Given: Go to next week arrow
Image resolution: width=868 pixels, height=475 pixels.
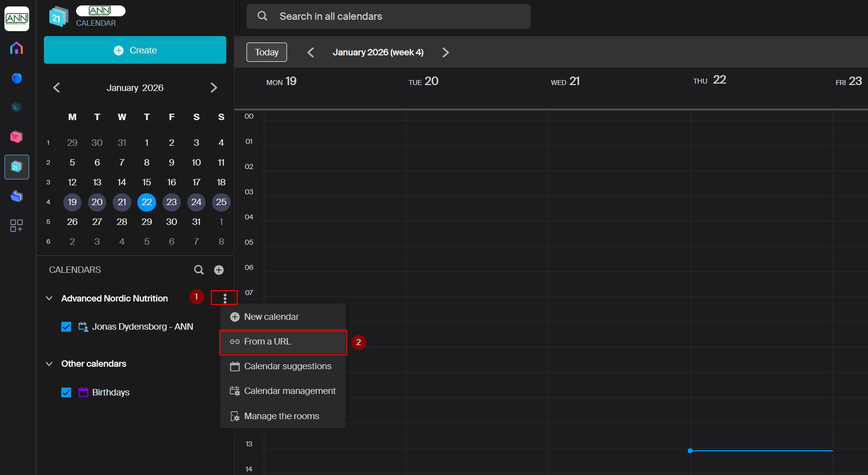Looking at the screenshot, I should (x=446, y=52).
